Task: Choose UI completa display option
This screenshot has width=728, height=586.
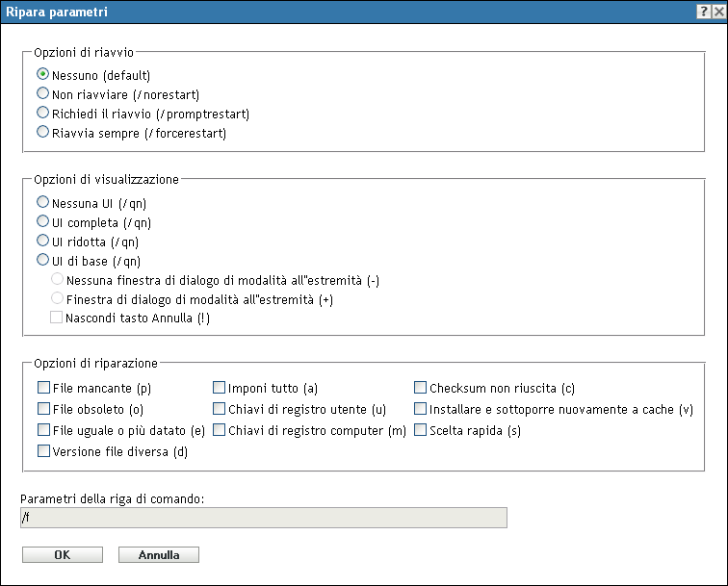Action: pos(42,222)
